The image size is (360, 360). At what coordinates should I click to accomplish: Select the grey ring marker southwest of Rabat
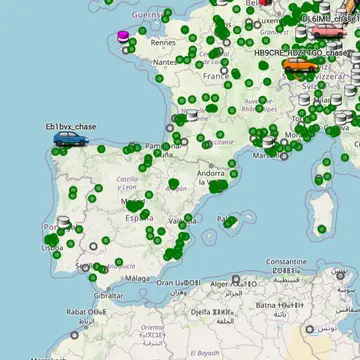click(x=74, y=335)
